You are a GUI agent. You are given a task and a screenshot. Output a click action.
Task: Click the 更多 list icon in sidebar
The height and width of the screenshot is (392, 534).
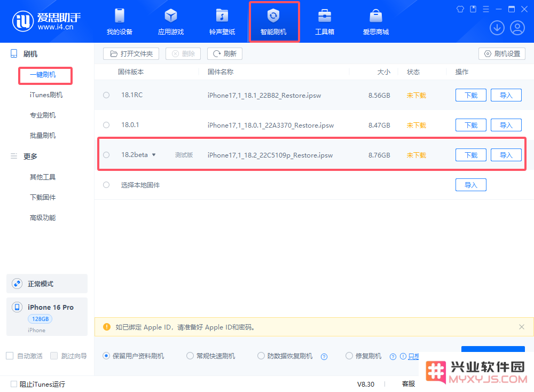pos(14,156)
